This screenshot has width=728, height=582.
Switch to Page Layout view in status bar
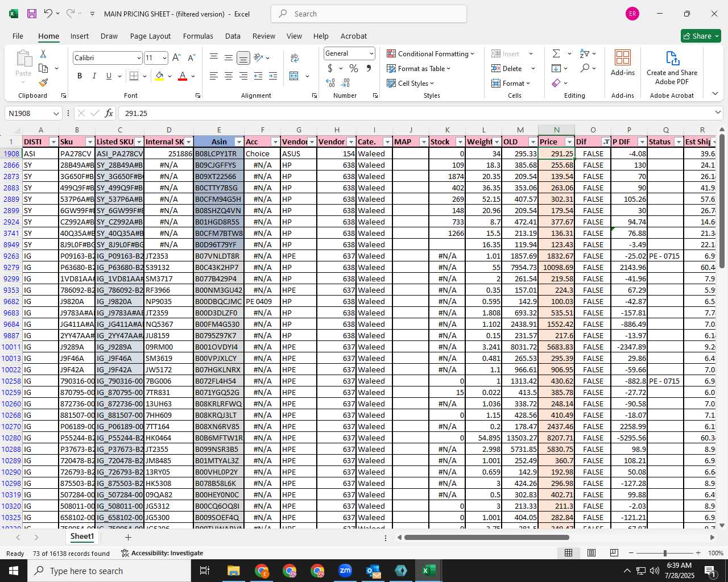(591, 553)
